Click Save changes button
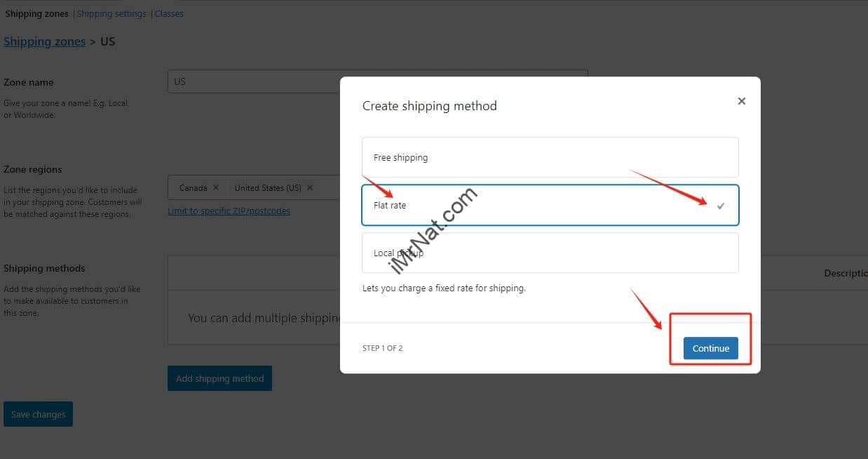The image size is (868, 459). click(x=38, y=414)
